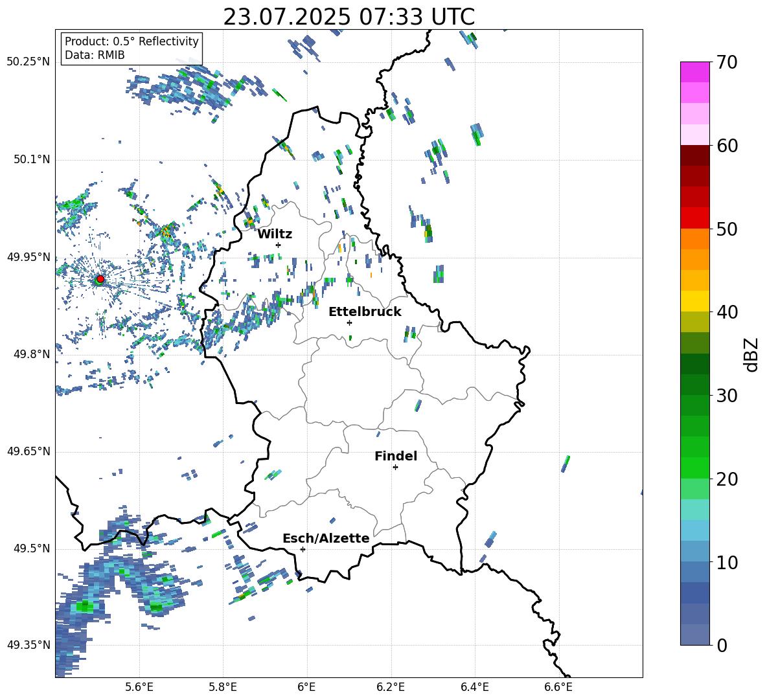Image resolution: width=767 pixels, height=700 pixels.
Task: Click the colorbar tick label 0
Action: 722,645
